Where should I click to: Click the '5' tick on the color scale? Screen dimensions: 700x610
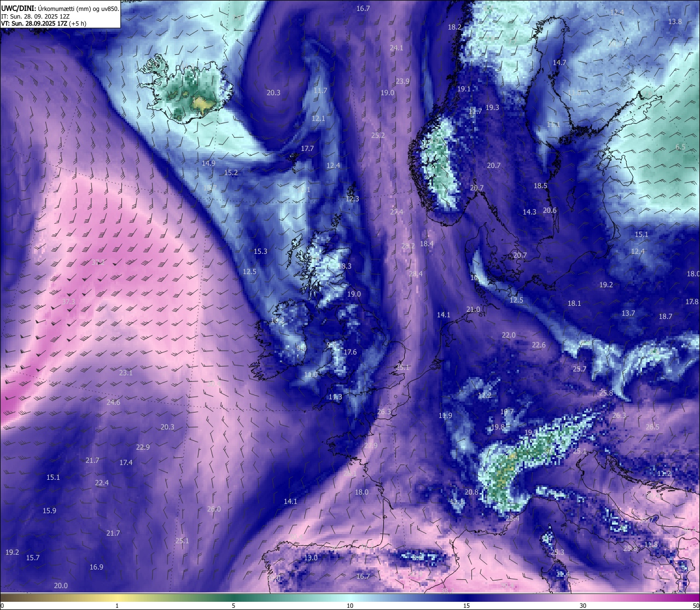click(234, 606)
